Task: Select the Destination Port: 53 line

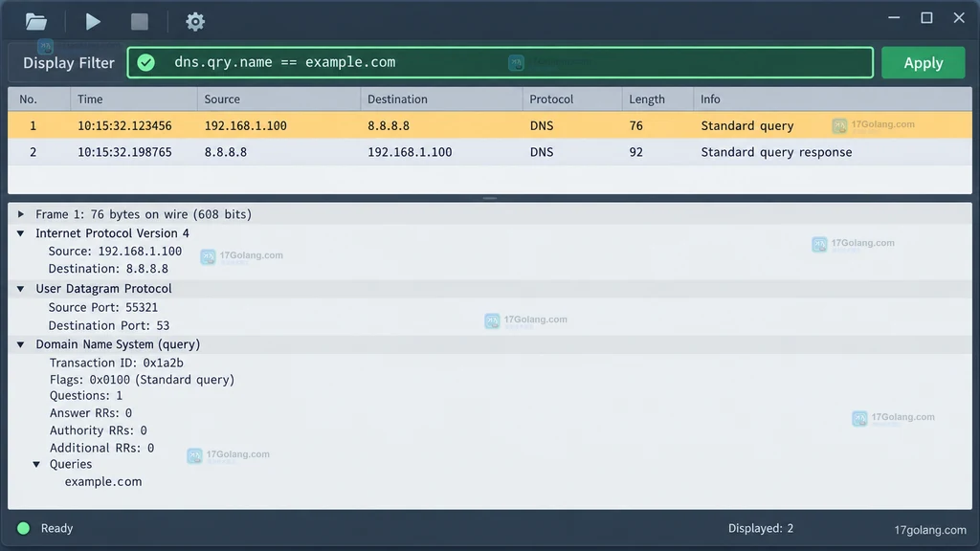Action: click(x=109, y=325)
